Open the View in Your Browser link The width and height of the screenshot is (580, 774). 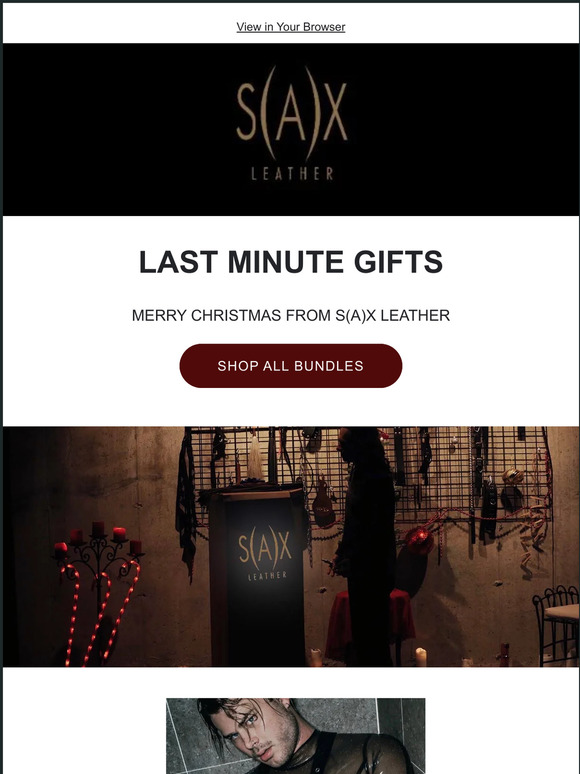coord(290,27)
